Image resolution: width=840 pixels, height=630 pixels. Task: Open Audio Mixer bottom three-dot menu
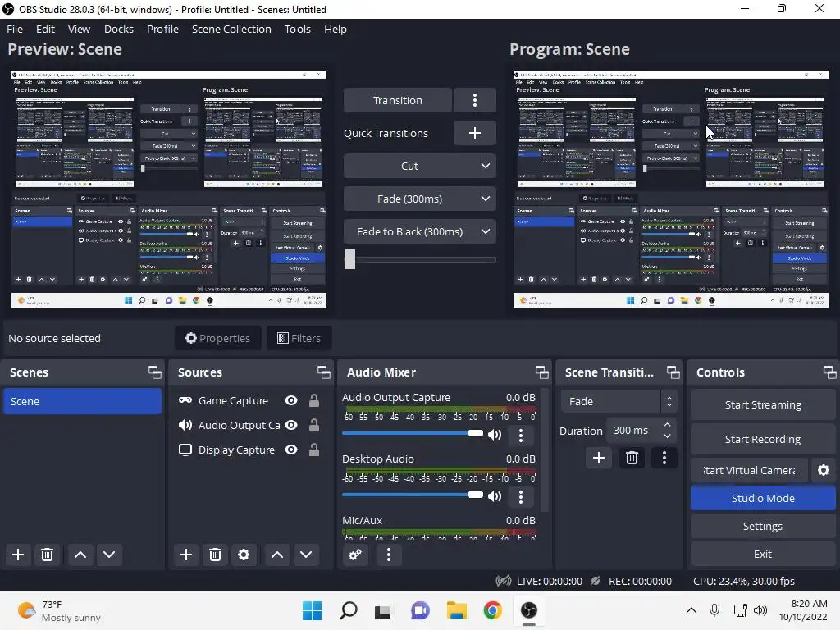pyautogui.click(x=389, y=555)
